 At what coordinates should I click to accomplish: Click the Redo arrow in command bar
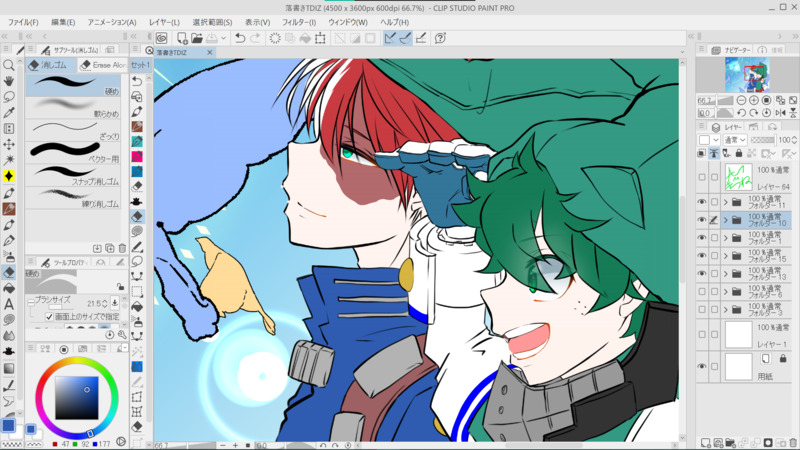(255, 38)
